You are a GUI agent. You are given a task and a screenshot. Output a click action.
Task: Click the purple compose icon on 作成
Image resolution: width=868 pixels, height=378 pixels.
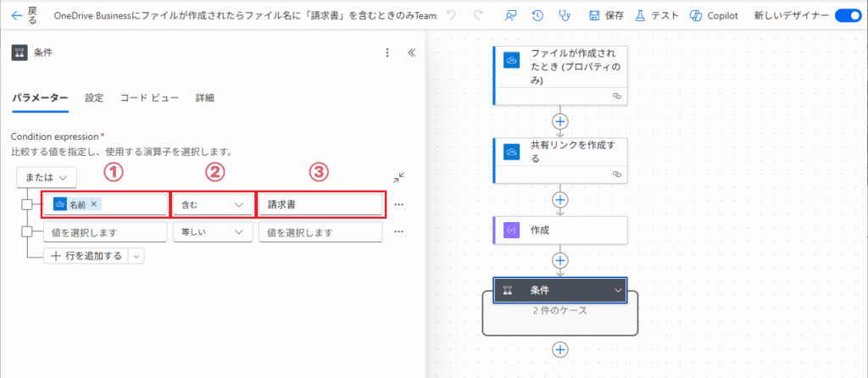(511, 231)
